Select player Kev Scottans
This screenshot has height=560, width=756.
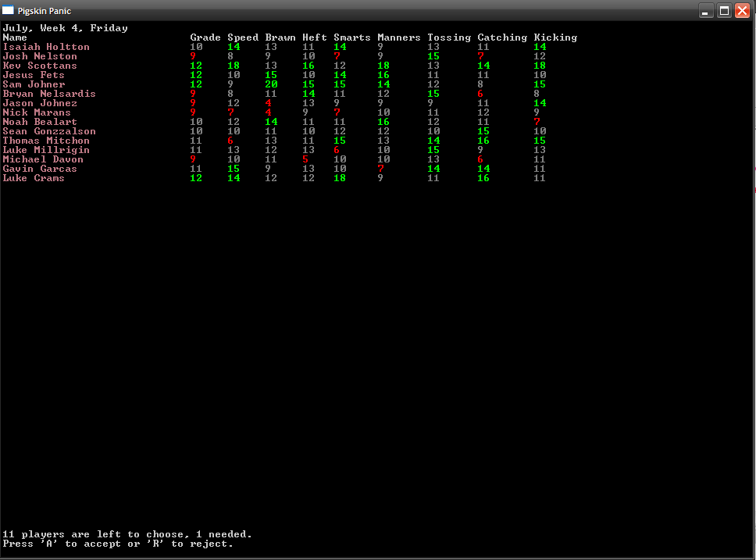click(40, 66)
